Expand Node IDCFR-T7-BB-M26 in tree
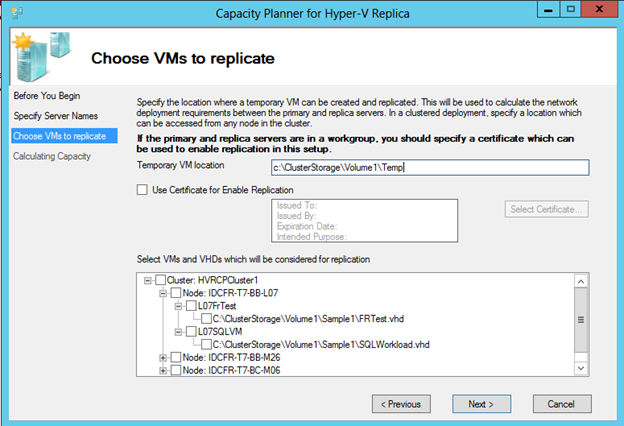 point(163,357)
